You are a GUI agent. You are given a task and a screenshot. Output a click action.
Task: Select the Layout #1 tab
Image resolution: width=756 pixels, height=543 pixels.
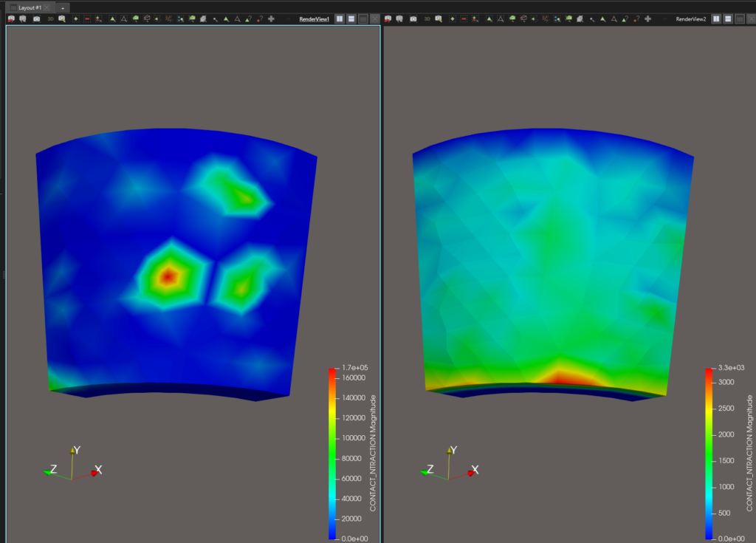[x=30, y=6]
